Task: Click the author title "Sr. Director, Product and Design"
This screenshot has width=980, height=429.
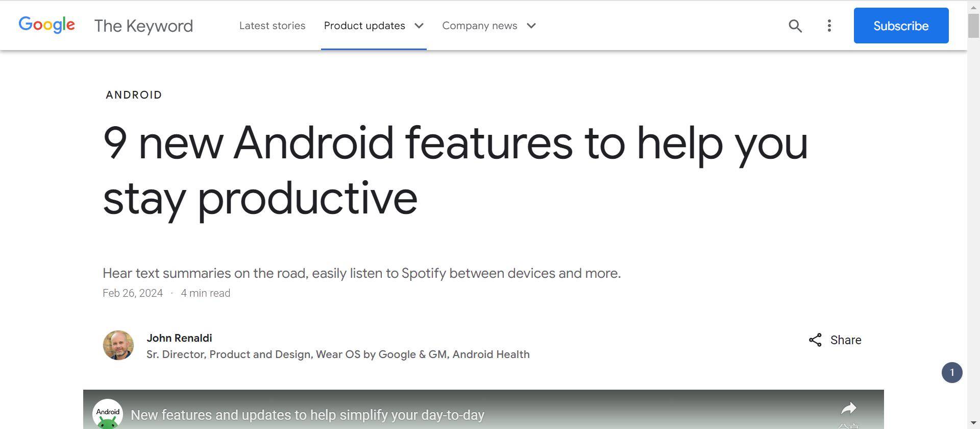Action: (x=338, y=354)
